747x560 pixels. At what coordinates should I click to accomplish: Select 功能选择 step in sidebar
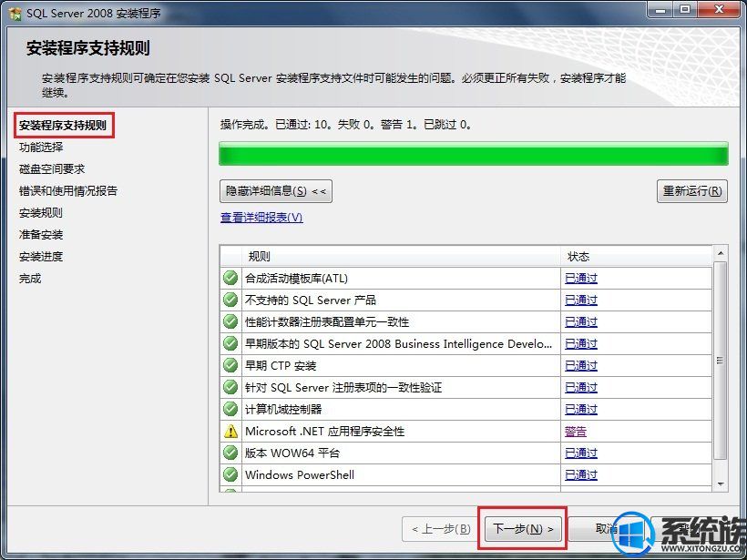tap(41, 148)
